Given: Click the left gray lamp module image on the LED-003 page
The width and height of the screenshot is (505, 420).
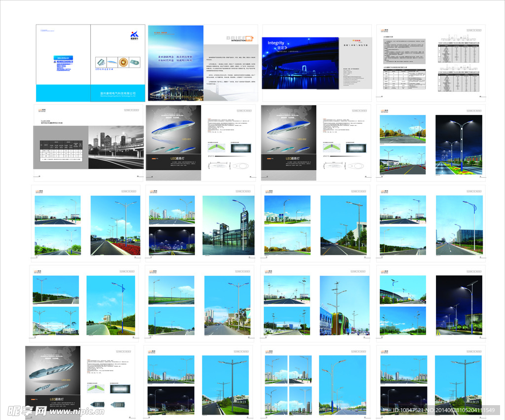Looking at the screenshot, I should tap(98, 405).
